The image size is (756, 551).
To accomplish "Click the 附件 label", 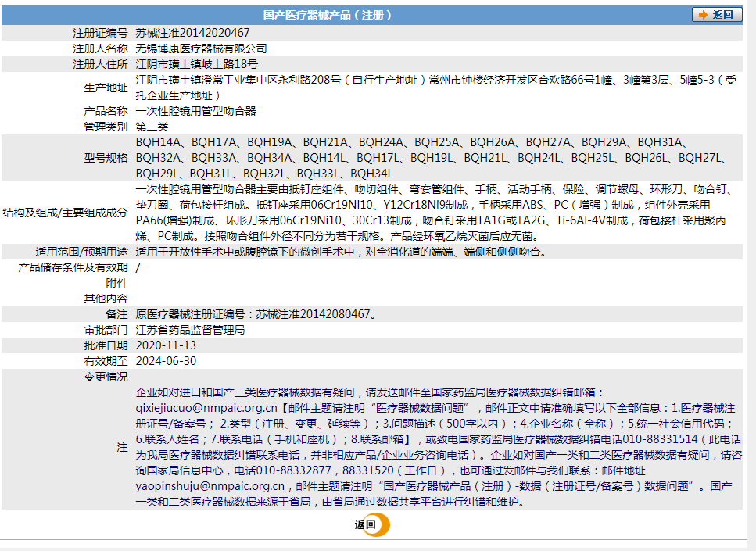I will [116, 283].
